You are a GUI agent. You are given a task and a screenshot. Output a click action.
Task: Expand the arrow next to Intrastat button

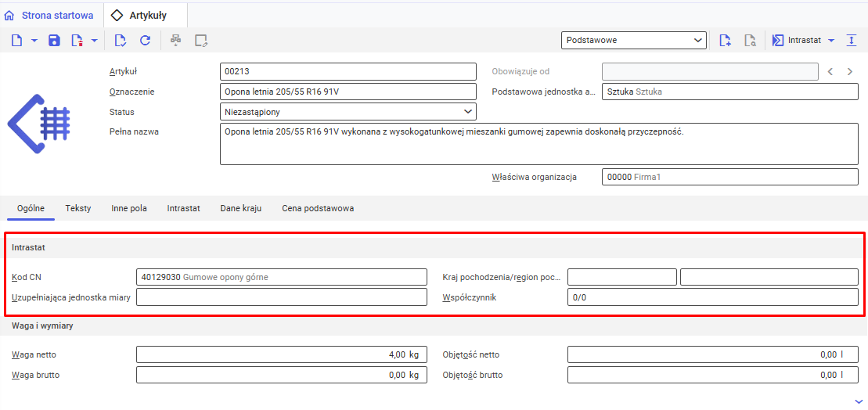click(831, 41)
